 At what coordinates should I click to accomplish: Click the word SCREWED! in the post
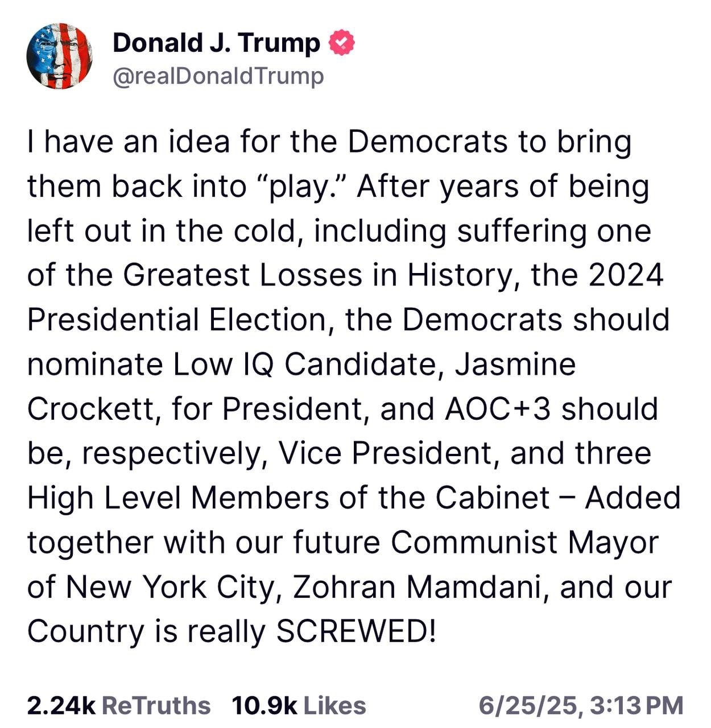(356, 631)
